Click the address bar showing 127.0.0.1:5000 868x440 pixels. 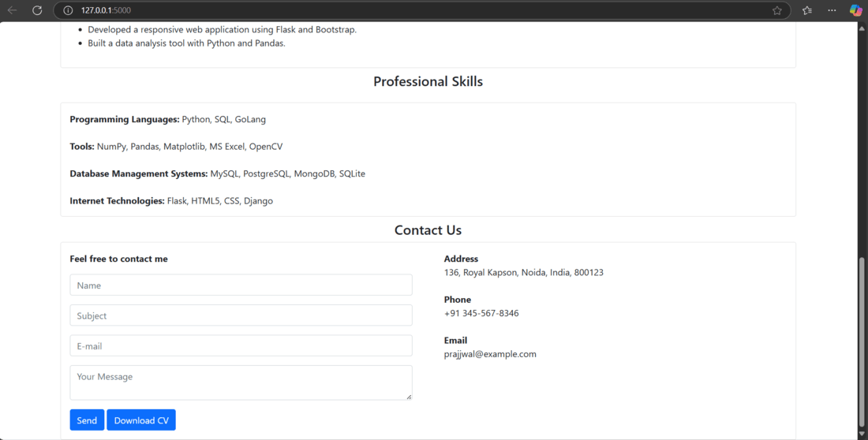coord(422,10)
